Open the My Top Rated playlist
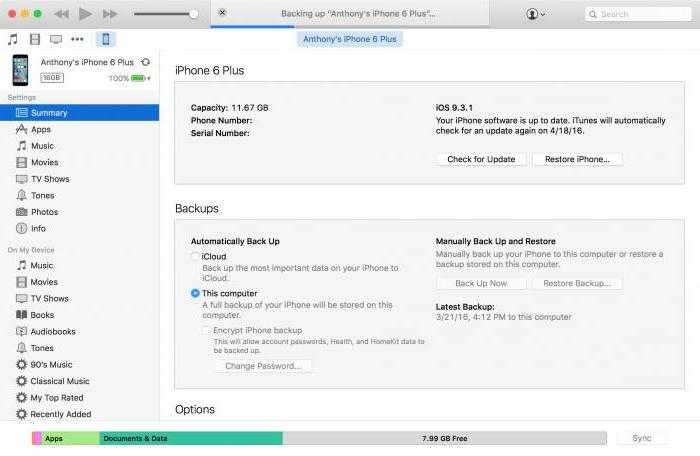 pyautogui.click(x=79, y=398)
